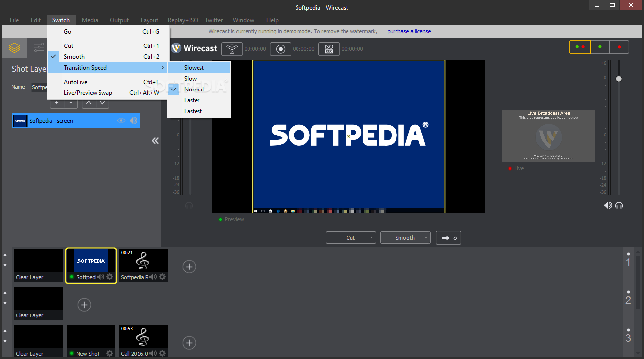
Task: Move layer 1 up with the triangle arrow
Action: 5,255
